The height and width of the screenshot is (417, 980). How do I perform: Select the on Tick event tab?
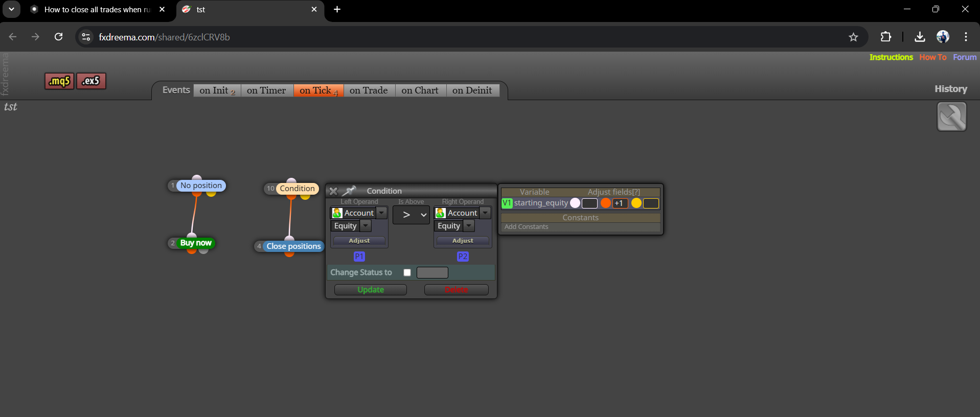(x=318, y=90)
